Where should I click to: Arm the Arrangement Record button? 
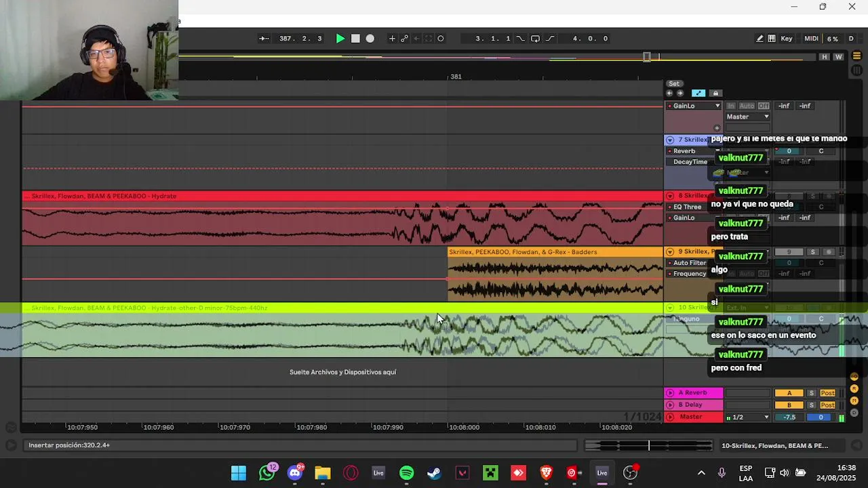point(370,39)
